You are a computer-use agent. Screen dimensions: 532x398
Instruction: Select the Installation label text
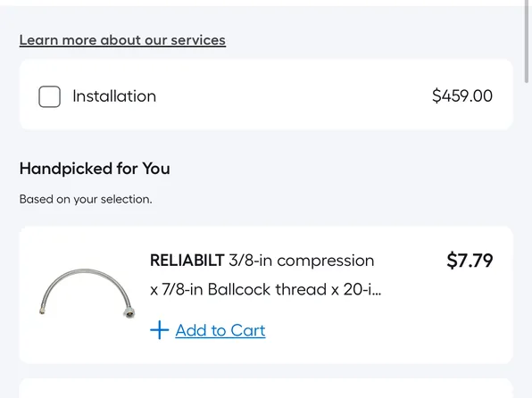[114, 96]
